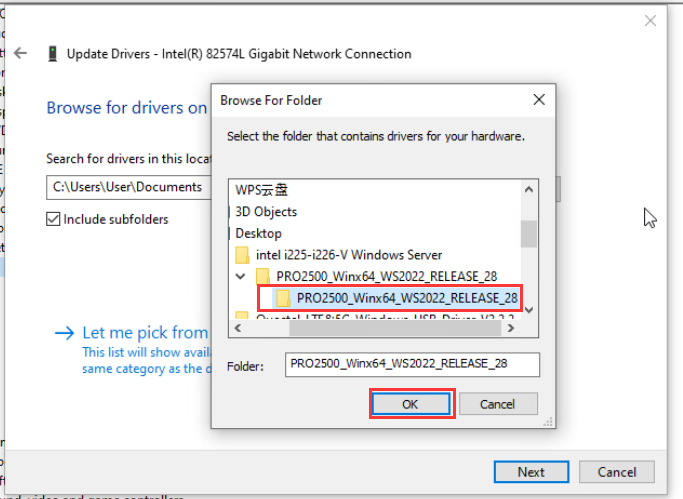Click the Folder name text field

[412, 364]
